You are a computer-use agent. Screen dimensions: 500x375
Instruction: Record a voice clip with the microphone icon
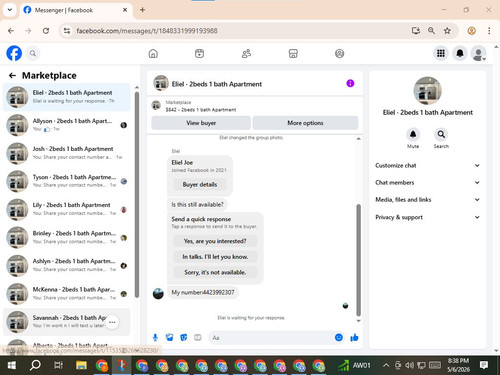coord(155,338)
